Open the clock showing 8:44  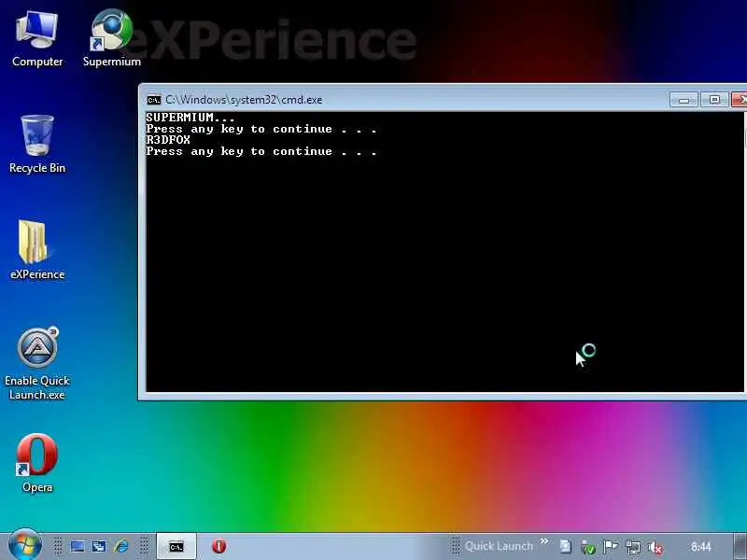pos(701,547)
